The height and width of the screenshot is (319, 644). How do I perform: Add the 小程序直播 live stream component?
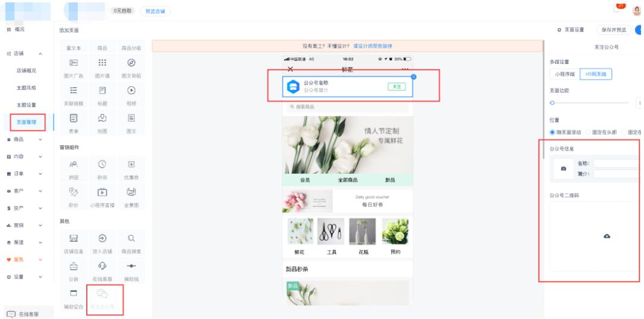tap(102, 197)
